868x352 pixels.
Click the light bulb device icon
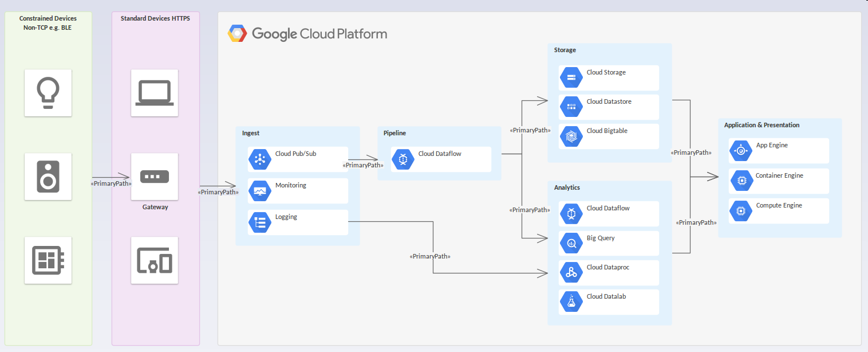pyautogui.click(x=48, y=93)
